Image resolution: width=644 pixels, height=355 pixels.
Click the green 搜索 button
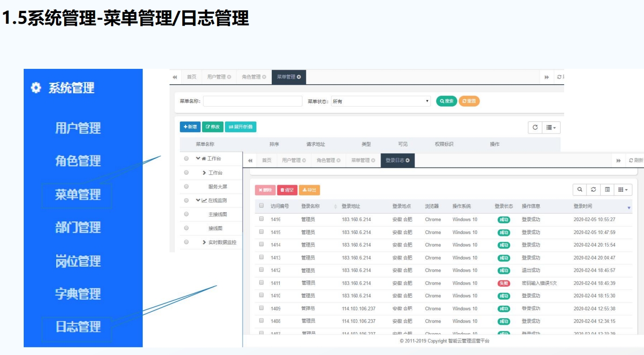pos(446,101)
